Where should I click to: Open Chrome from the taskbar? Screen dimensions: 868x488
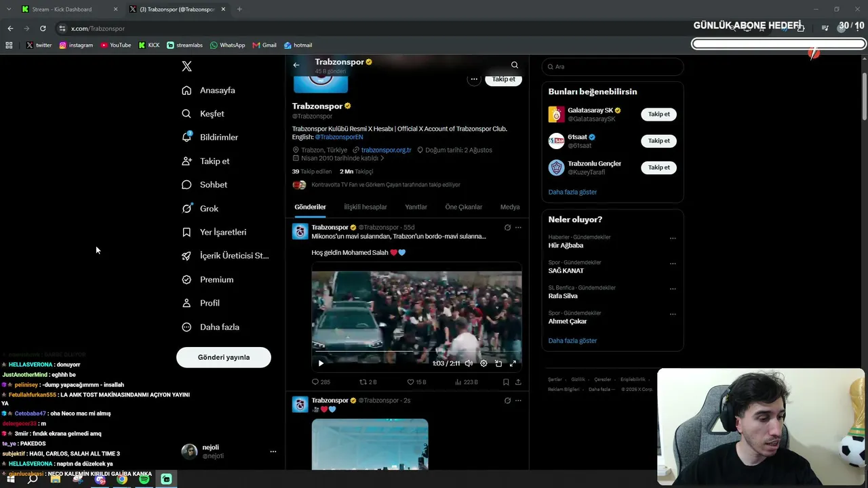click(122, 479)
